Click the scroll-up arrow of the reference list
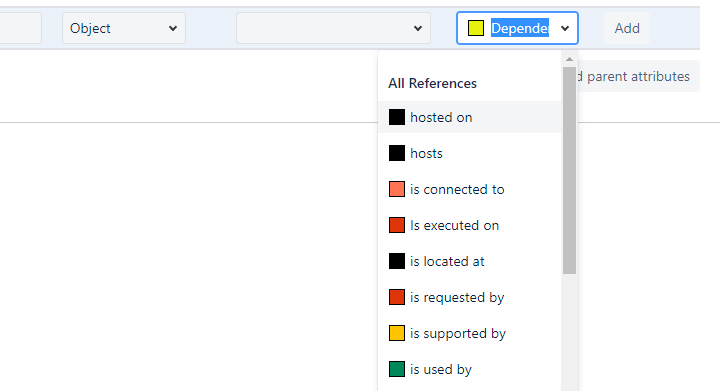Screen dimensions: 727x391 569,59
